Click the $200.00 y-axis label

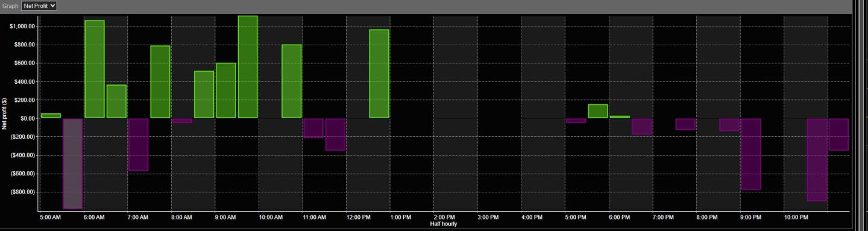pos(25,100)
